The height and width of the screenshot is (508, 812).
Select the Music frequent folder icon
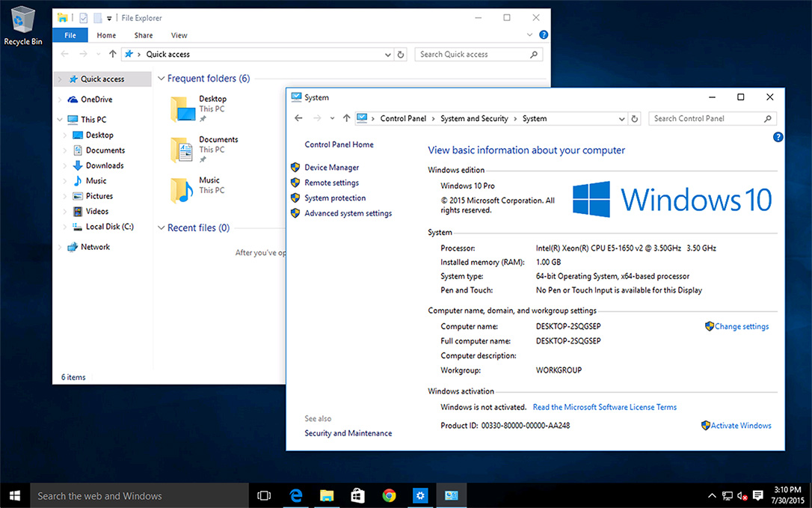tap(182, 190)
